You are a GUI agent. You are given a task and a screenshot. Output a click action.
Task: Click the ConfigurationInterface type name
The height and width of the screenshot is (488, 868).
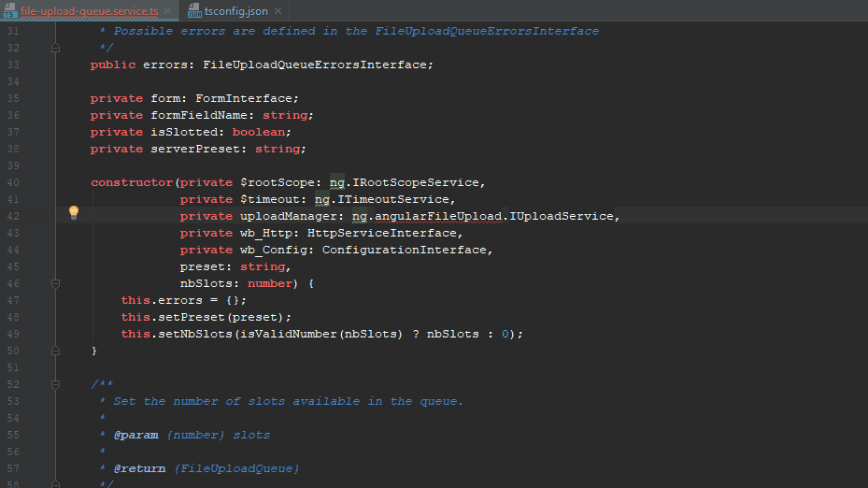(x=405, y=250)
